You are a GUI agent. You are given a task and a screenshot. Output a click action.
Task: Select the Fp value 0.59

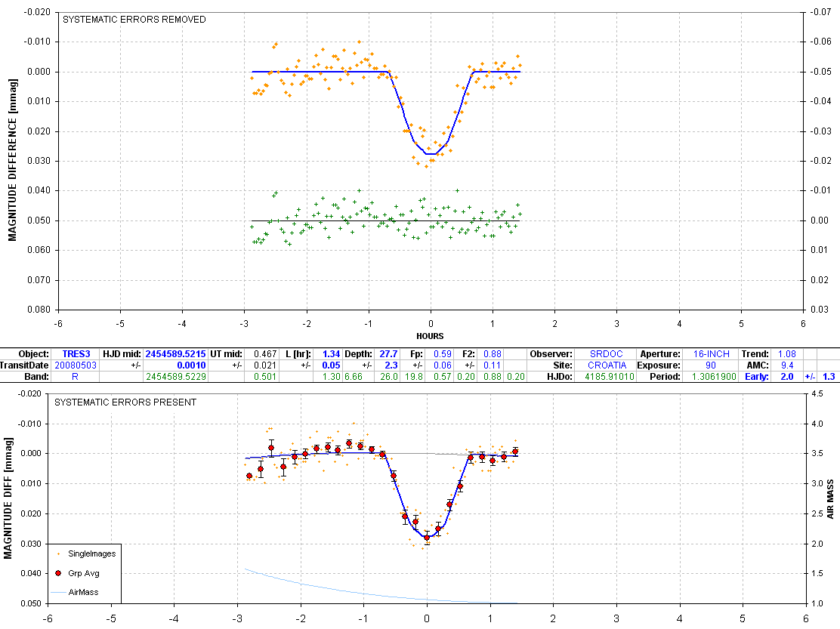(442, 354)
